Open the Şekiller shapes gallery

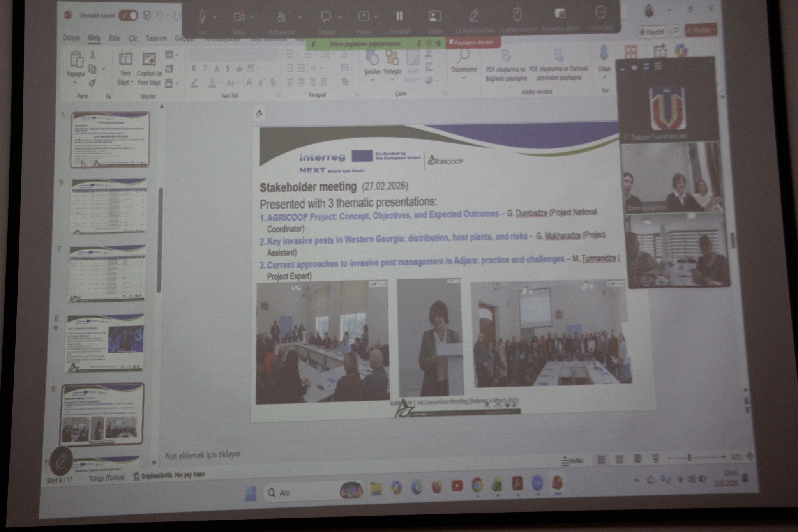point(372,59)
